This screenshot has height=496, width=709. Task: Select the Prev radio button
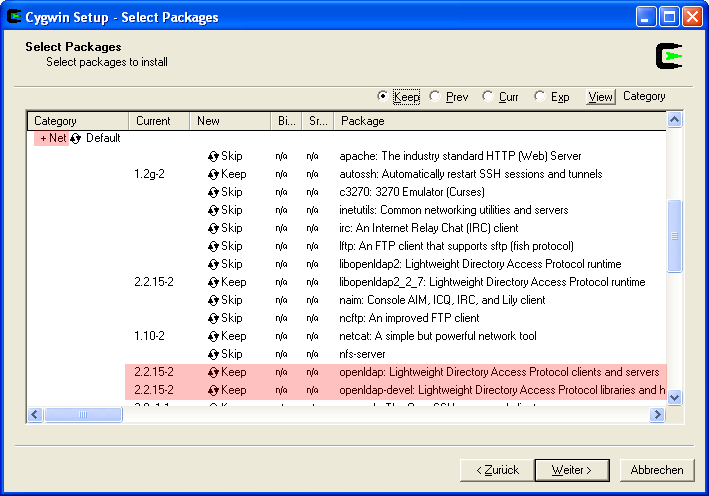coord(435,96)
